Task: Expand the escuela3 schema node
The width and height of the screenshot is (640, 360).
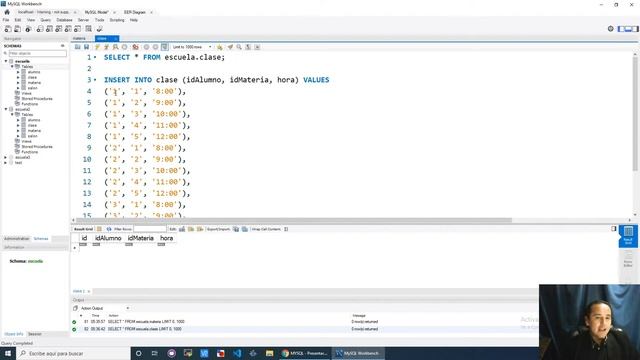Action: [x=6, y=157]
